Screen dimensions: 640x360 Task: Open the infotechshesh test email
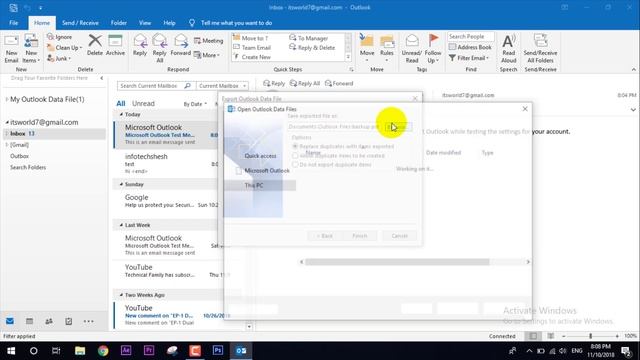pos(166,163)
